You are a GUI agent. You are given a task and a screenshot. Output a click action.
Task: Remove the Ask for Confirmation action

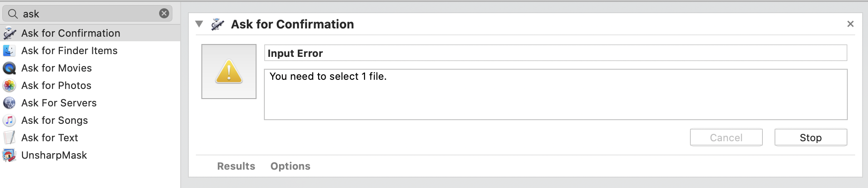click(851, 24)
